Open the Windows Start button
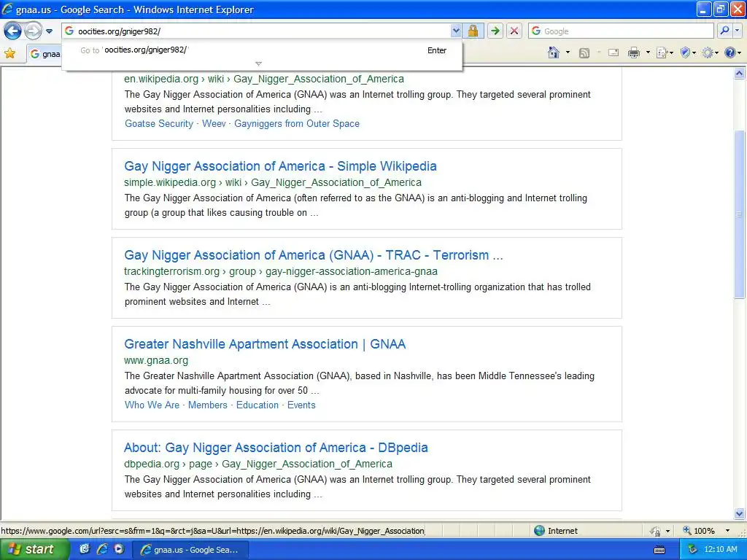 pos(34,550)
